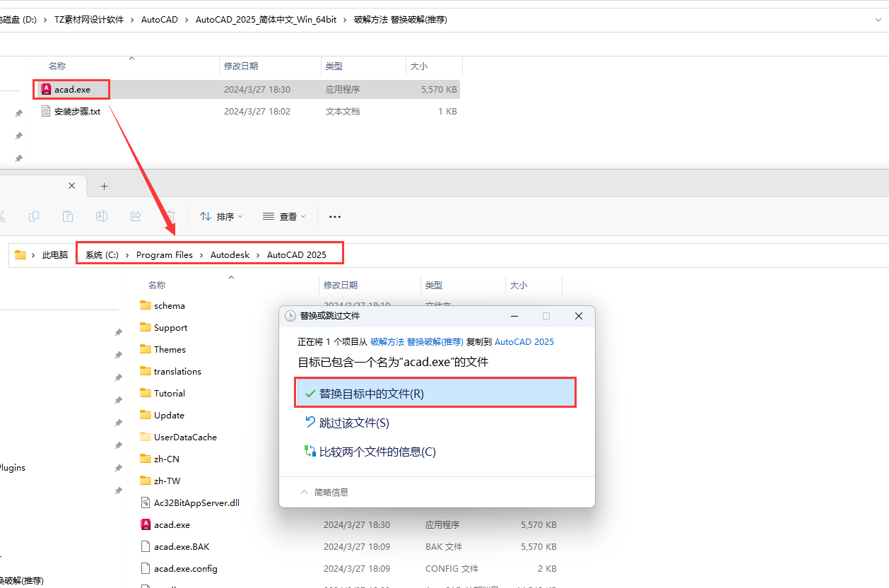889x588 pixels.
Task: Click the chevron after TZ素材网设计软件 in the upper path
Action: click(132, 20)
